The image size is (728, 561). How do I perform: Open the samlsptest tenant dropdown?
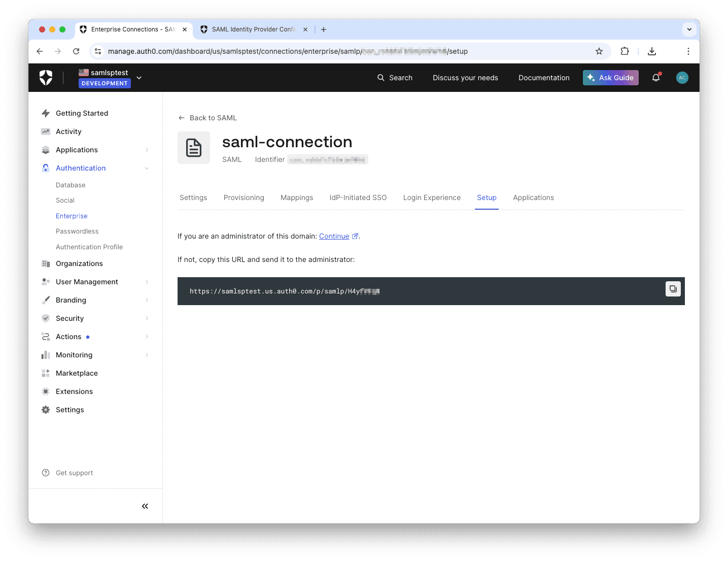(x=139, y=78)
